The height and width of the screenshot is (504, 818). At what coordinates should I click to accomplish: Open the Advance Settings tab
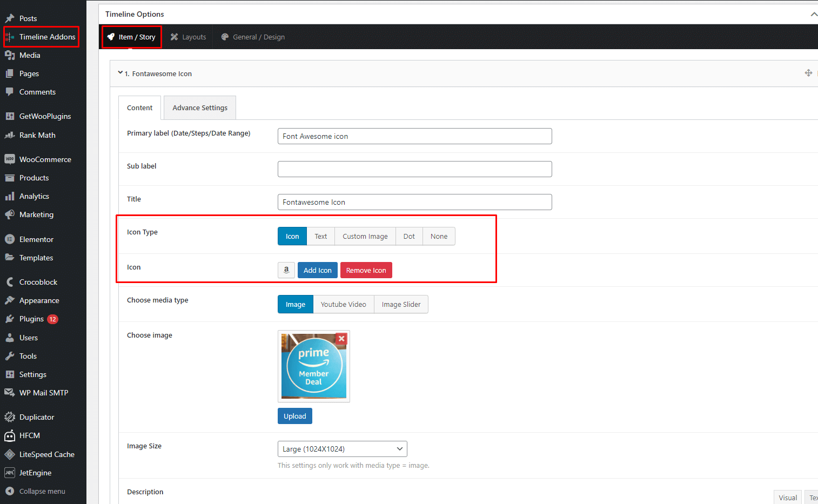[200, 108]
